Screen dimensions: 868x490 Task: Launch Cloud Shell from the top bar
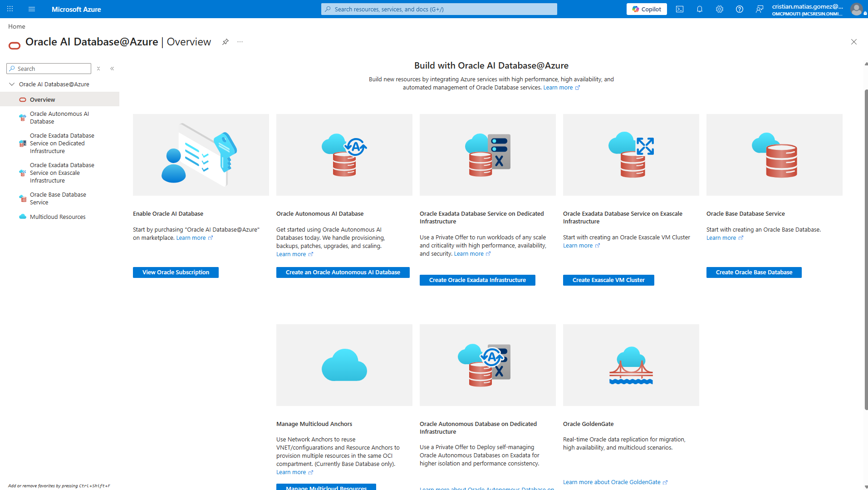tap(680, 9)
